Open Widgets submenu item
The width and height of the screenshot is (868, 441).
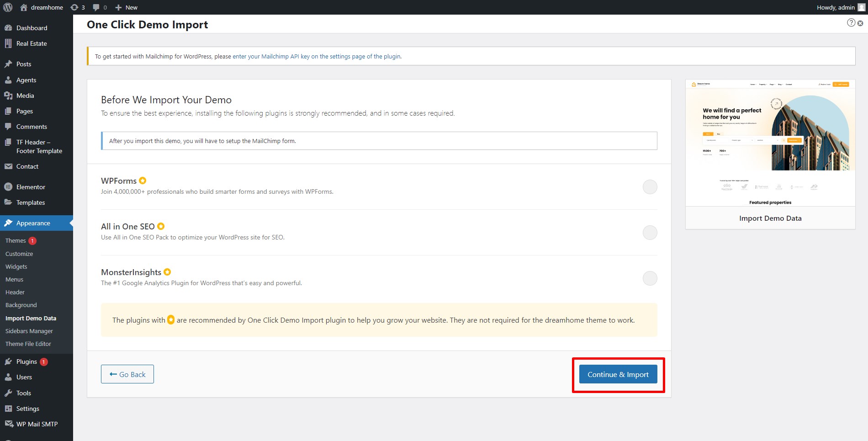click(x=16, y=266)
